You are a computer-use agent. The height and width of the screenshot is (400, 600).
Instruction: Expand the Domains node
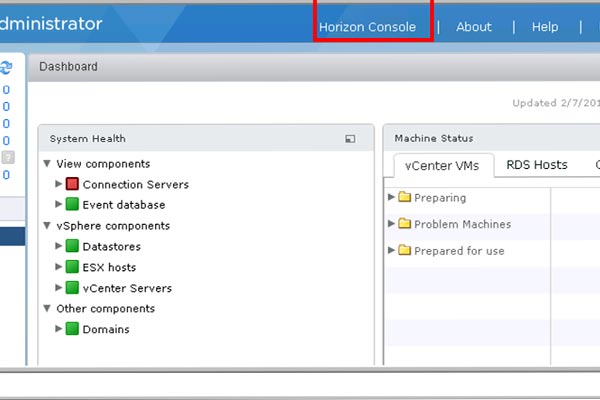59,328
